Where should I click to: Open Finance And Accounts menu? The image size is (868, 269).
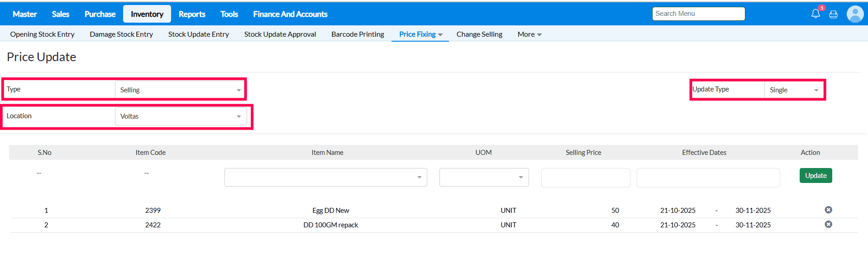tap(290, 14)
